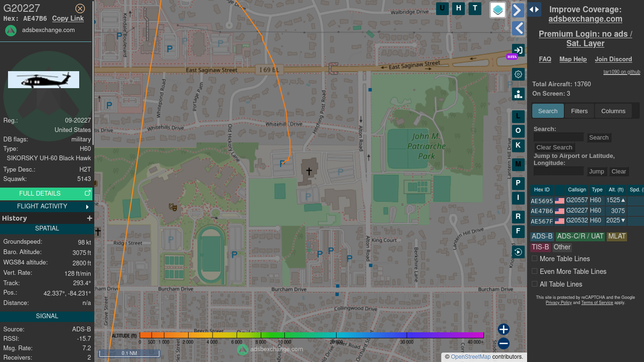Open OpenStreetMap contributors link
The image size is (644, 362).
point(471,357)
